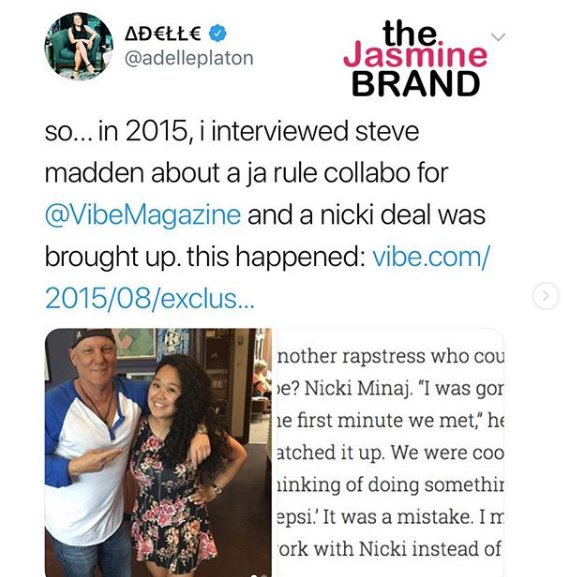Expand the tweet options chevron
The image size is (565, 577).
pos(498,37)
